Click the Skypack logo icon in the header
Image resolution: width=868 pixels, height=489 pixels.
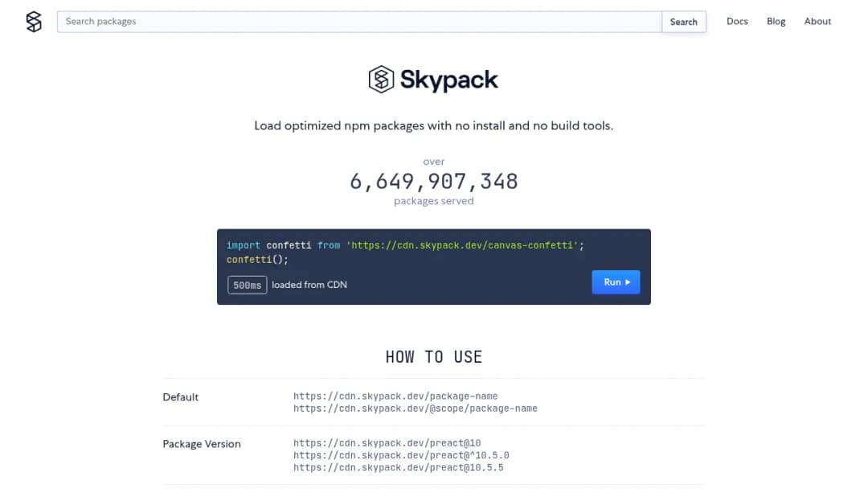point(34,22)
